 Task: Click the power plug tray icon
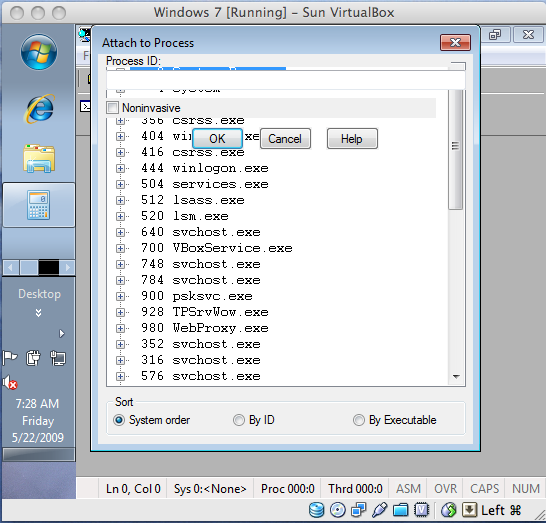click(x=33, y=358)
